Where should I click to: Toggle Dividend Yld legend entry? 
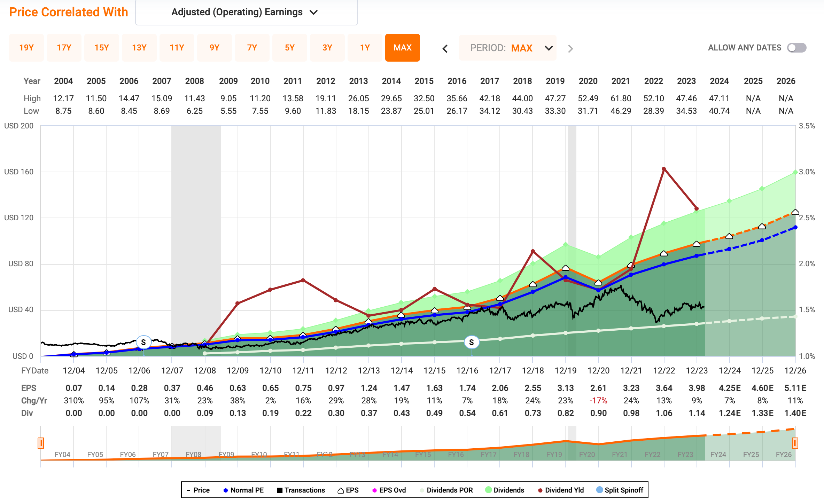click(561, 490)
